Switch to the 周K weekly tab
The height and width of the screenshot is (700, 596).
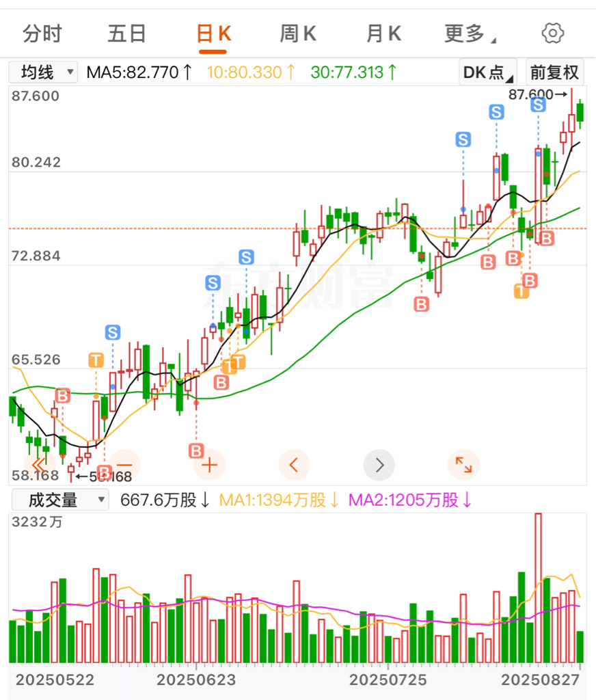pos(298,34)
